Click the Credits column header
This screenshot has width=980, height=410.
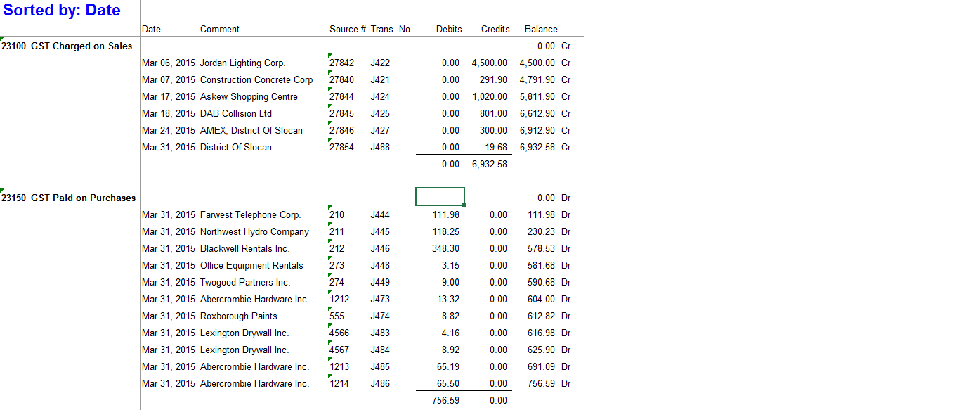point(495,29)
